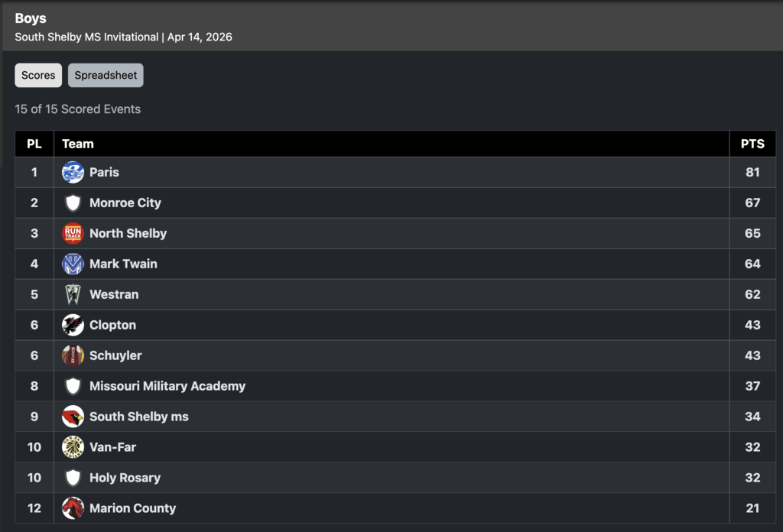
Task: Open the Mark Twain team page
Action: tap(123, 264)
